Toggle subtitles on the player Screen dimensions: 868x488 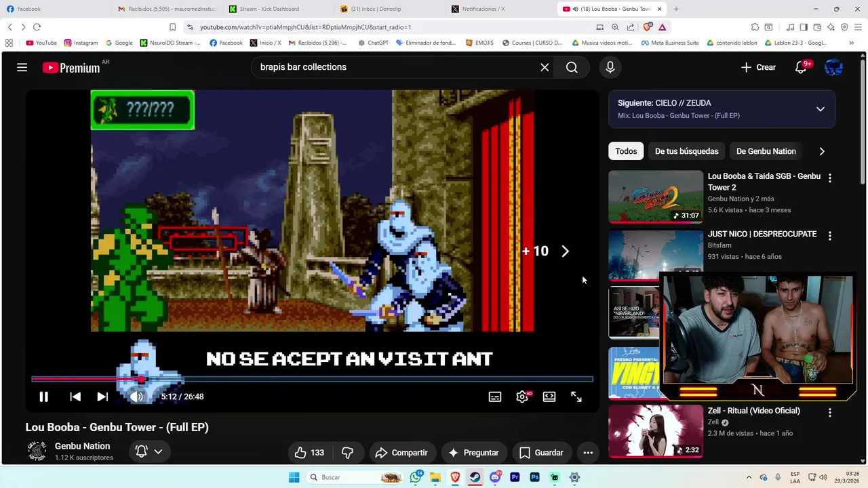pyautogui.click(x=495, y=396)
